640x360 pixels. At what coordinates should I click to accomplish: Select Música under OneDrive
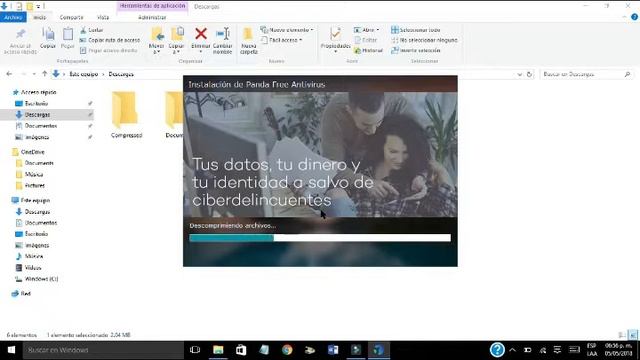34,174
